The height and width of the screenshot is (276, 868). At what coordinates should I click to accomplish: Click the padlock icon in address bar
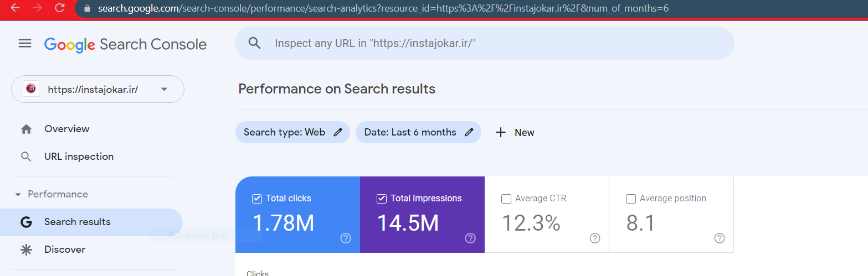point(86,9)
